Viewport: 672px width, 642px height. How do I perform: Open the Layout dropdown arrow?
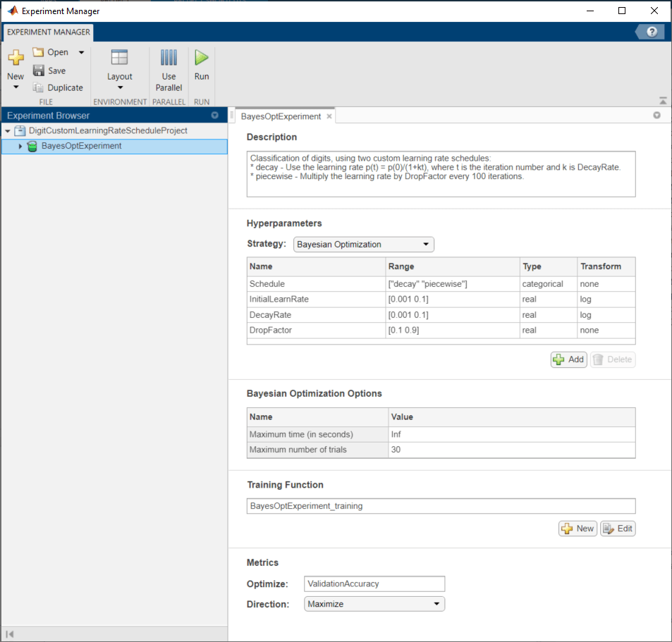point(120,87)
